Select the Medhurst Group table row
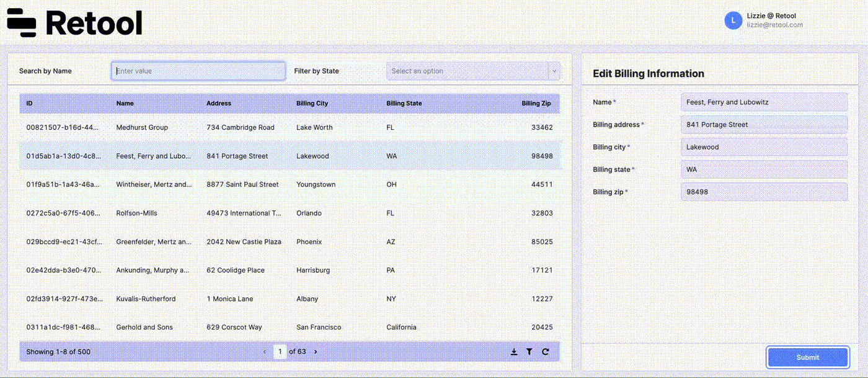 point(248,127)
